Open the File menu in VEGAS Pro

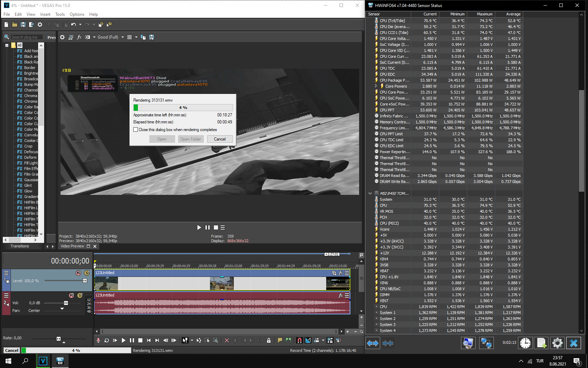coord(7,14)
